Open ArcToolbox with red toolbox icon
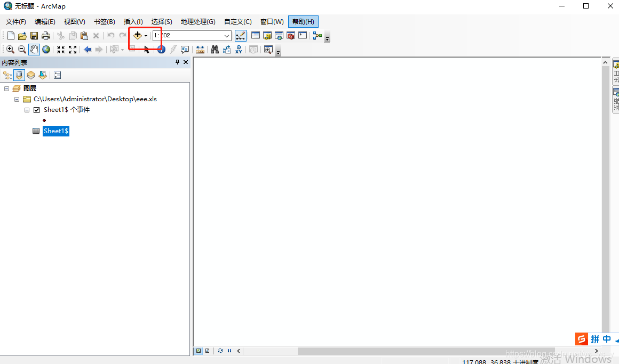 (291, 36)
